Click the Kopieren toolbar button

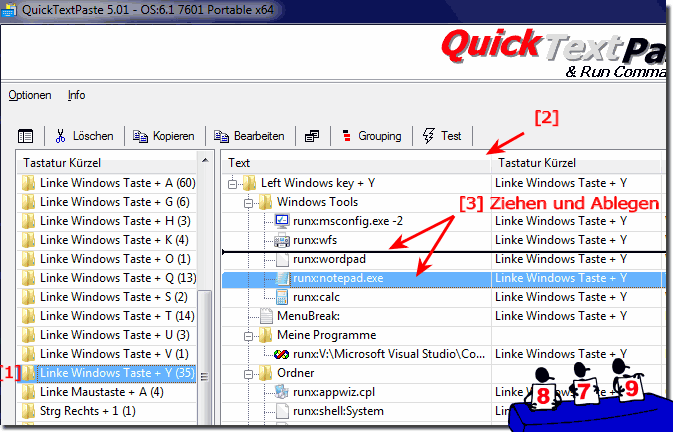point(164,136)
